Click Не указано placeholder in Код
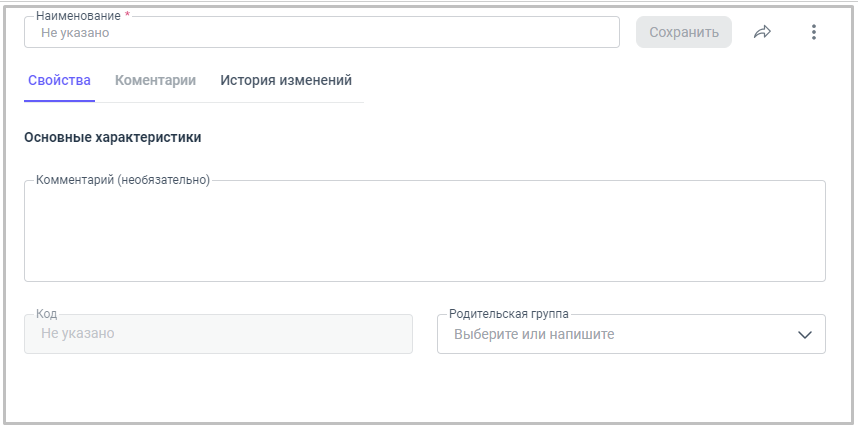 point(77,333)
